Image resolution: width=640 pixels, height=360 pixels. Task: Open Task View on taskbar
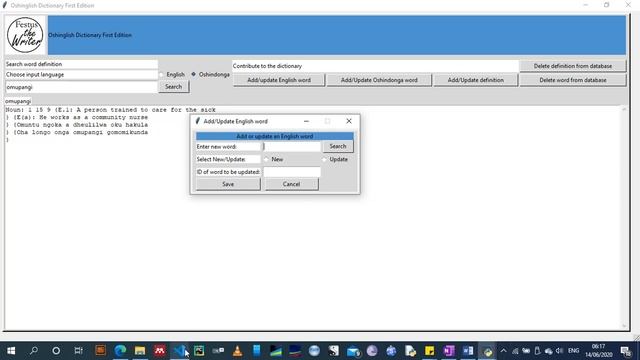78,351
